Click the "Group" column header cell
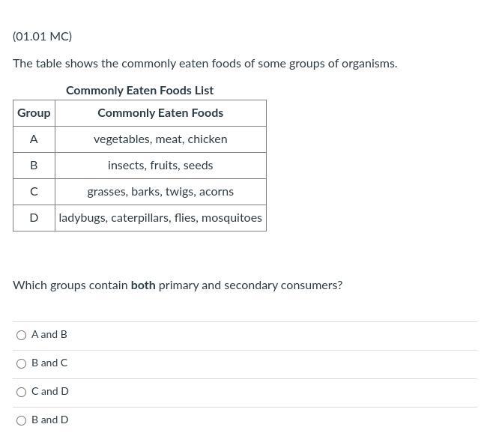 (x=34, y=113)
